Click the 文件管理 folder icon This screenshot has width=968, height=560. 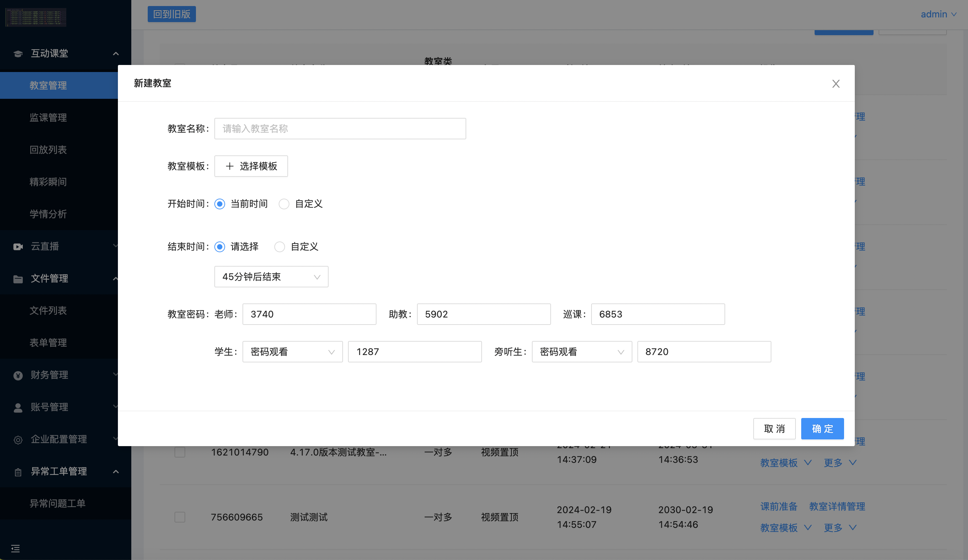[x=18, y=279]
